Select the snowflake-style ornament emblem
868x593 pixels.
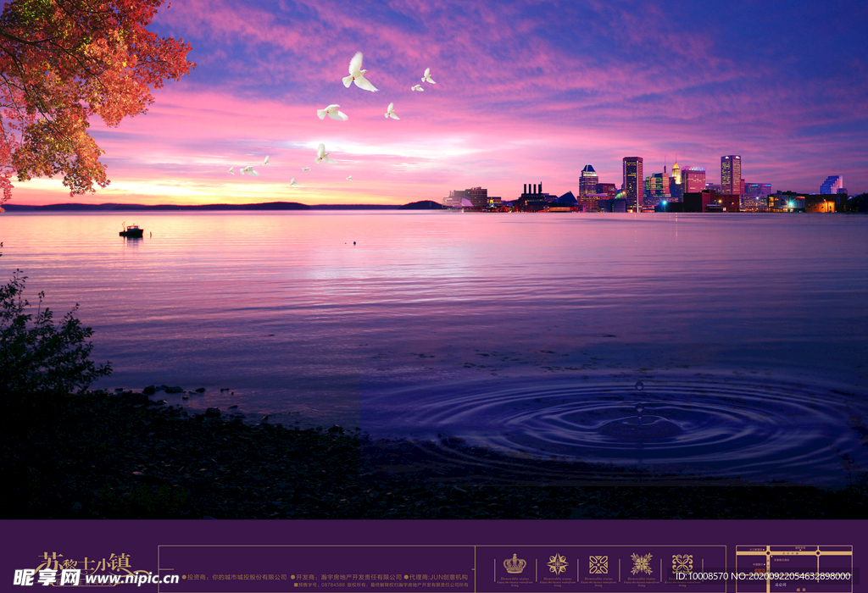[x=641, y=564]
